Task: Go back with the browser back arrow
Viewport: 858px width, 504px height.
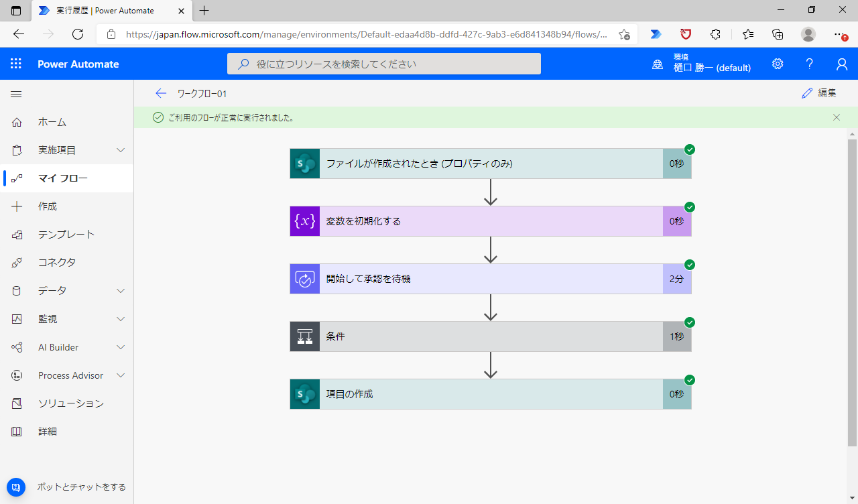Action: coord(19,34)
